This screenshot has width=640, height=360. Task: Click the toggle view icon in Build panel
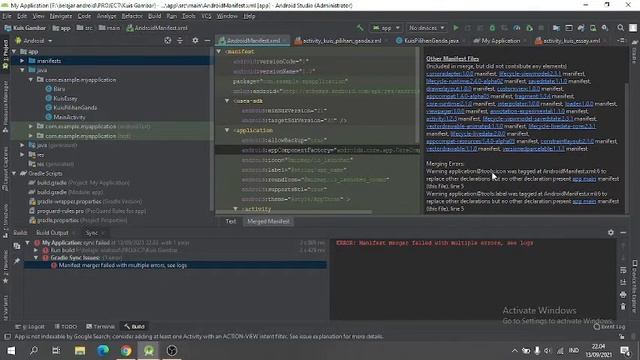pos(17,246)
